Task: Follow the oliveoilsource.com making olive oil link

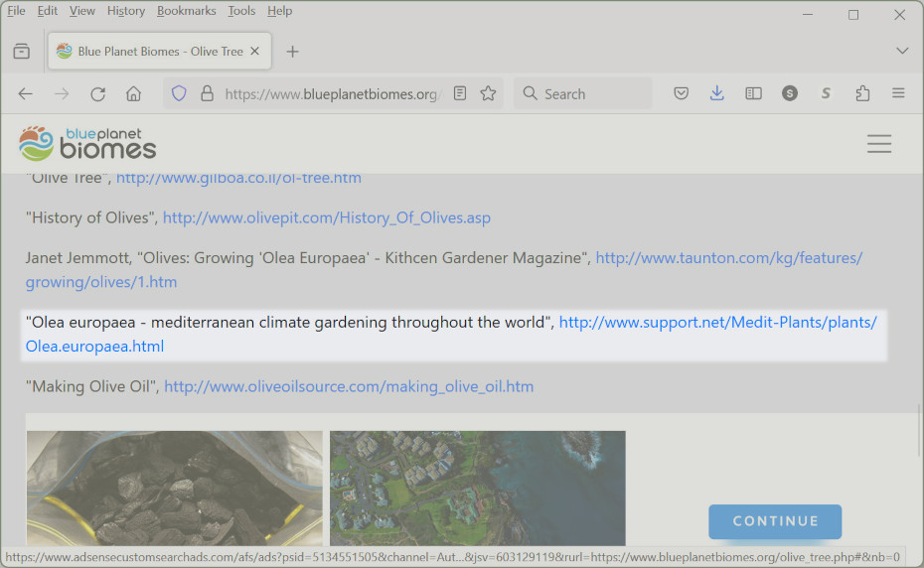Action: tap(349, 386)
